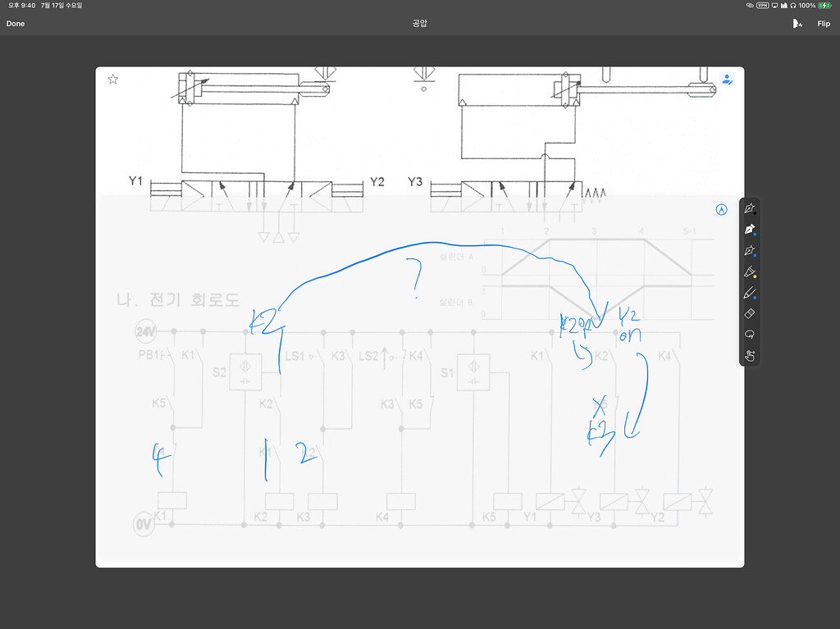Viewport: 840px width, 629px height.
Task: Toggle the circled A auto mode button
Action: [x=720, y=210]
